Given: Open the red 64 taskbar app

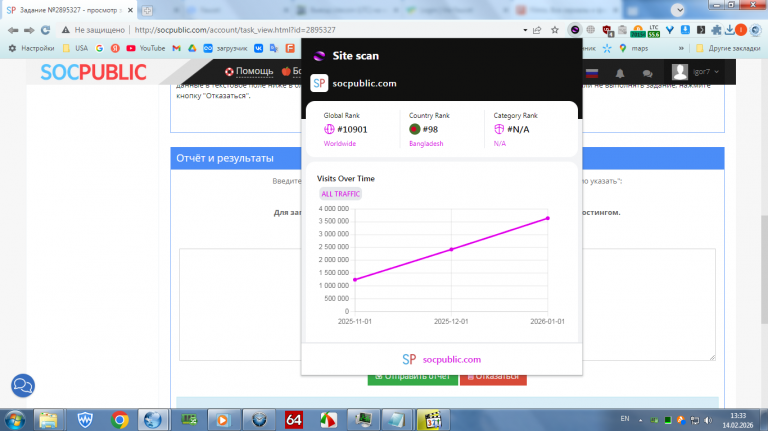Looking at the screenshot, I should click(293, 420).
